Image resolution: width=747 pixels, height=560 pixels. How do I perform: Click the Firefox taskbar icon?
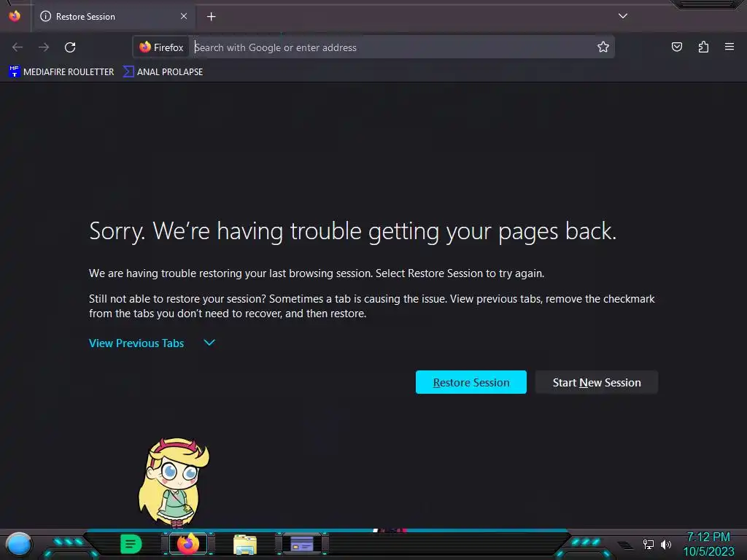pos(188,544)
